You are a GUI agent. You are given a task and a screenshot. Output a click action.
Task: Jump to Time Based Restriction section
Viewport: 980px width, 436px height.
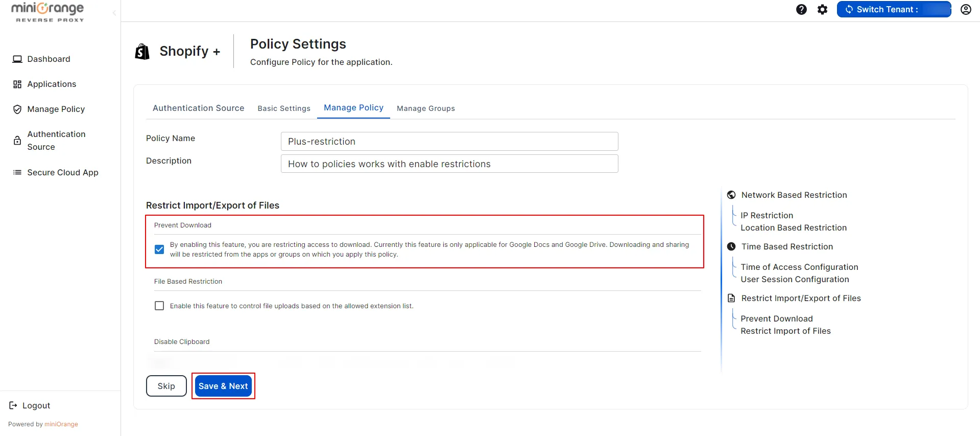click(x=787, y=246)
